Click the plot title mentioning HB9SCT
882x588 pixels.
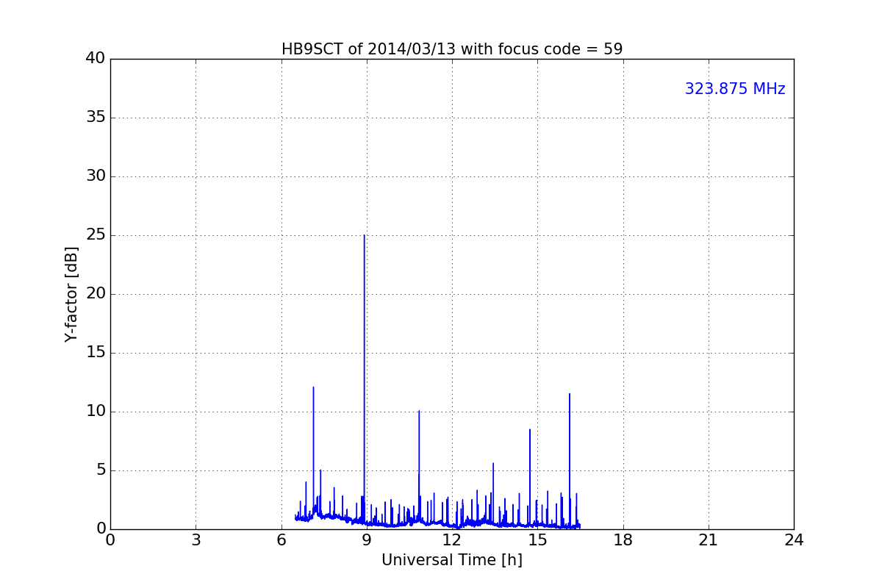tap(452, 49)
